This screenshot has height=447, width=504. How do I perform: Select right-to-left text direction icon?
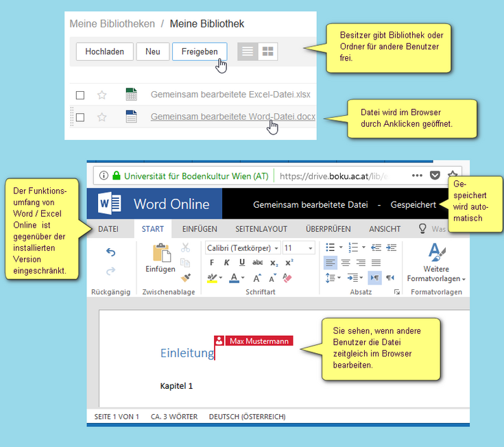[x=390, y=278]
